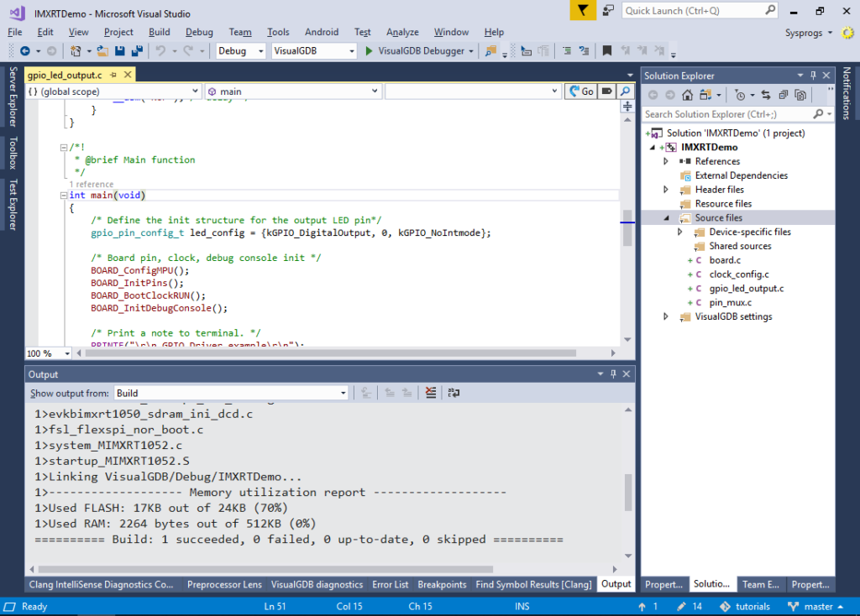
Task: Click the feedback icon beside Quick Launch
Action: tap(608, 10)
